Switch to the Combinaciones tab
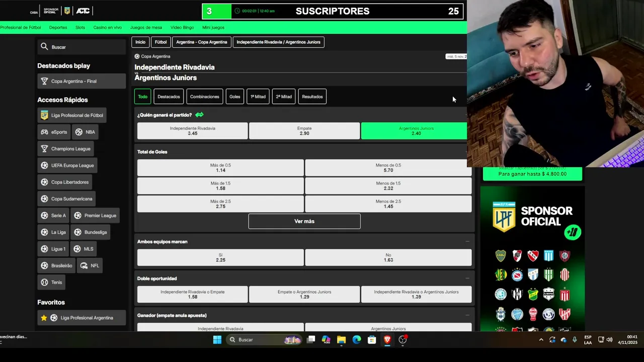Screen dimensions: 644x362 coord(205,97)
